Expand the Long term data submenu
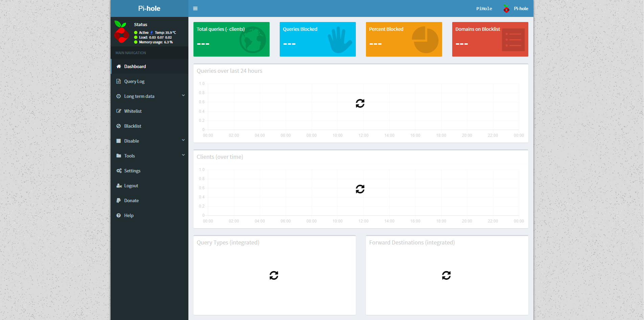Screen dimensions: 644x320 click(x=183, y=95)
